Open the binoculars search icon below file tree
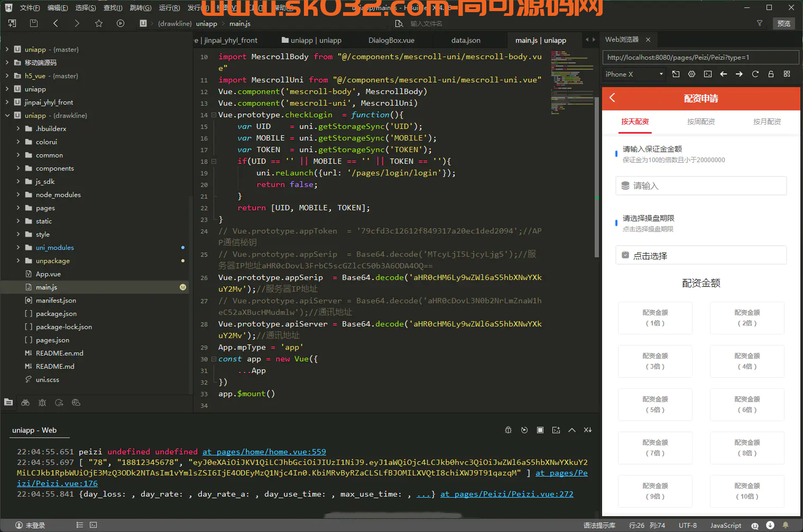 [25, 403]
